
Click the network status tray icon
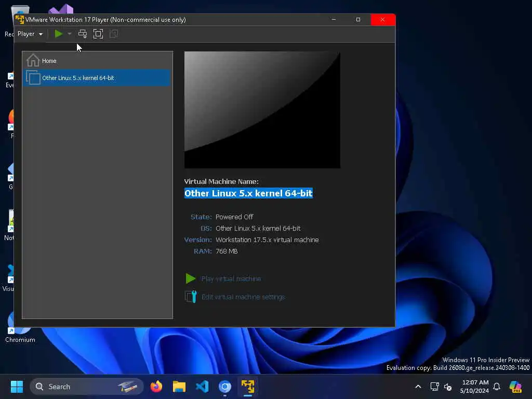(435, 387)
